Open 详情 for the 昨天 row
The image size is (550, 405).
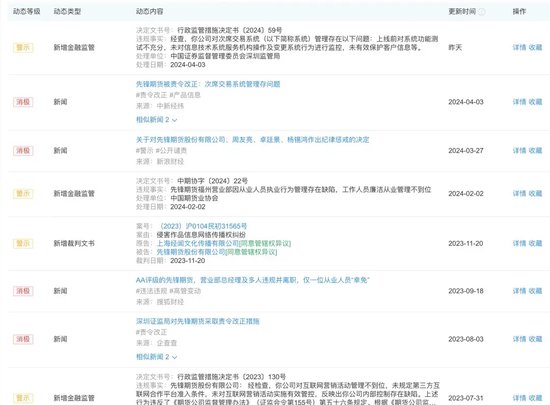[x=519, y=47]
